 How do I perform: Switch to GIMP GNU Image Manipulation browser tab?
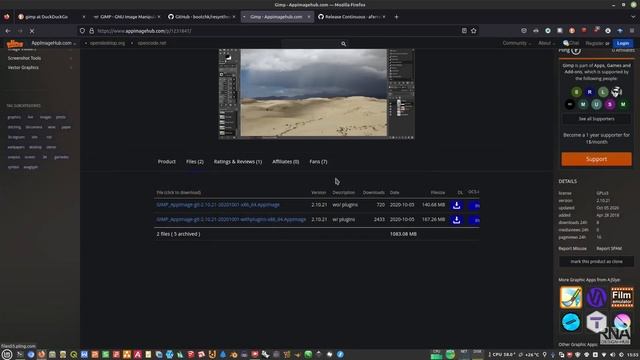pyautogui.click(x=127, y=17)
